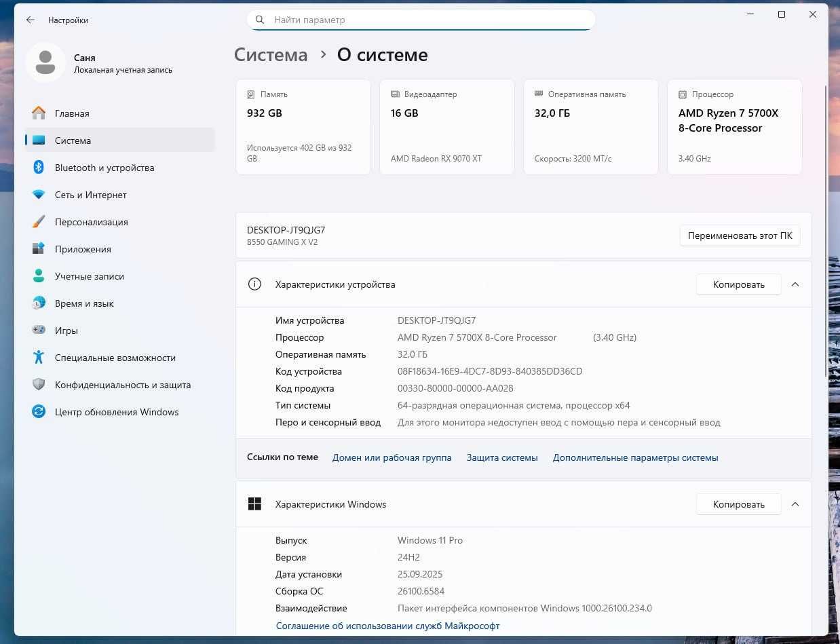This screenshot has height=644, width=840.
Task: Open the Видеоадаптер 16 GB card
Action: click(x=447, y=127)
